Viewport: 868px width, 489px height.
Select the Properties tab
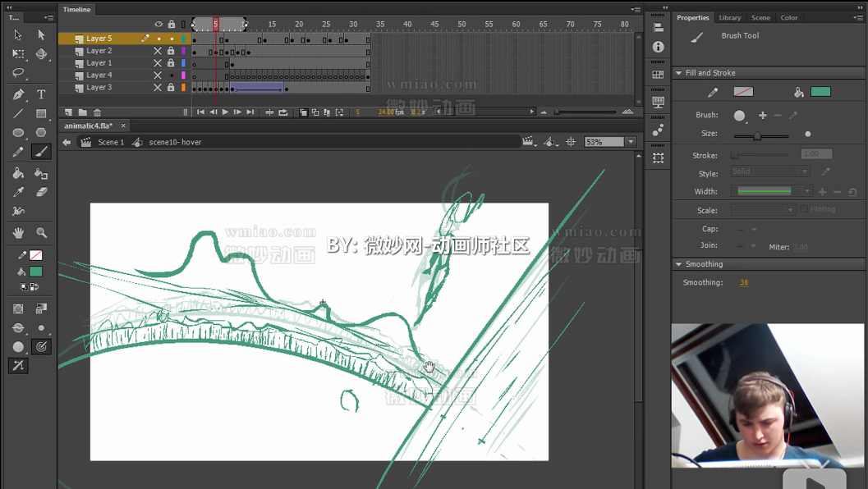692,18
